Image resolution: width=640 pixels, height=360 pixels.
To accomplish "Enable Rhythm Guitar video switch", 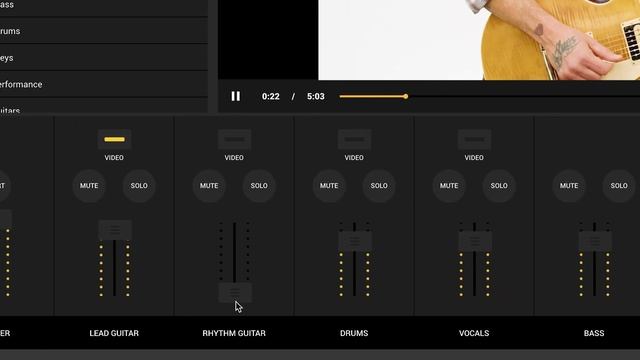I will (x=234, y=139).
